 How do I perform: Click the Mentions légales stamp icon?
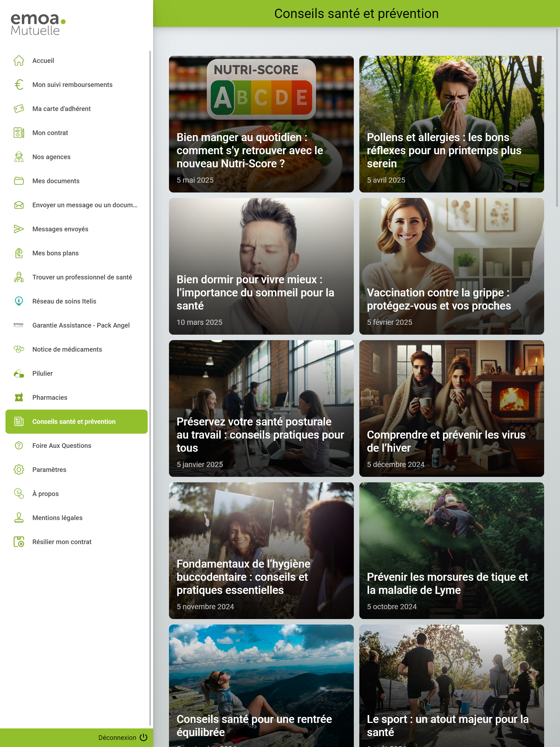click(19, 518)
